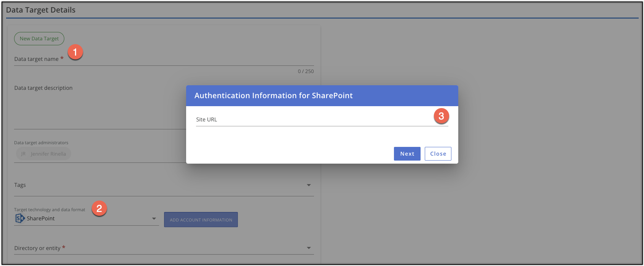Click Add Account Information button

coord(201,220)
